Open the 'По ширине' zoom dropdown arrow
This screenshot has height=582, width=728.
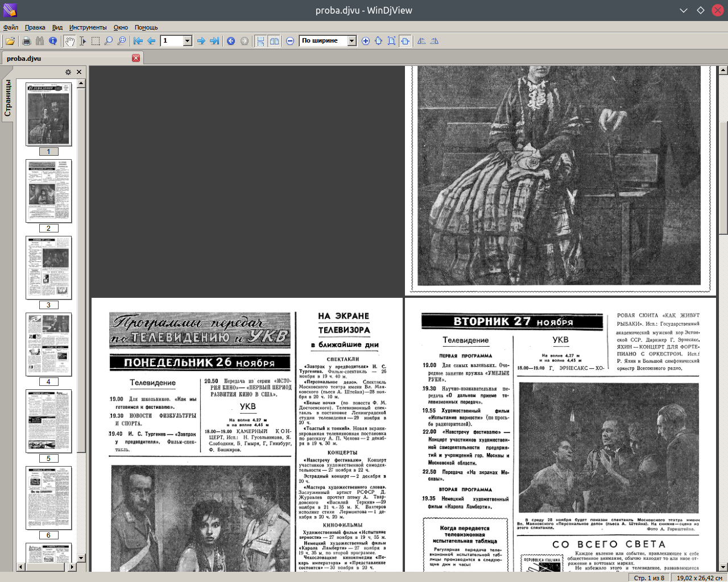pyautogui.click(x=351, y=41)
